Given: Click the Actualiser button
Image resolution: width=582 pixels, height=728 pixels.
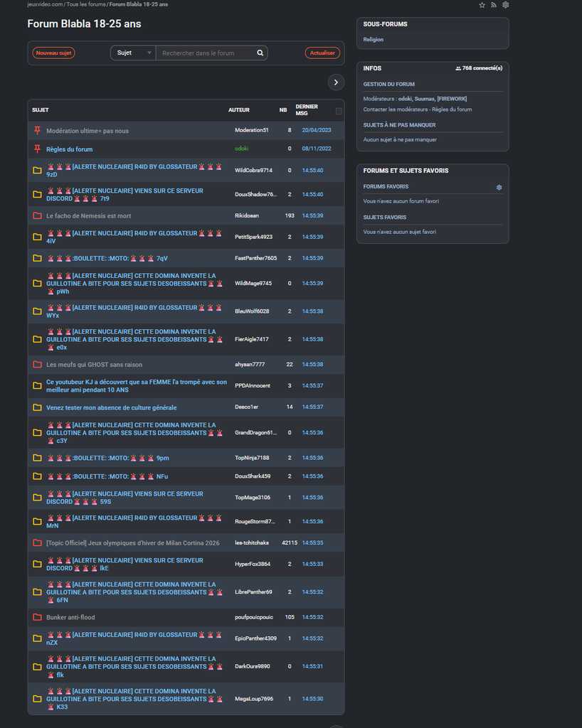Looking at the screenshot, I should (x=322, y=53).
